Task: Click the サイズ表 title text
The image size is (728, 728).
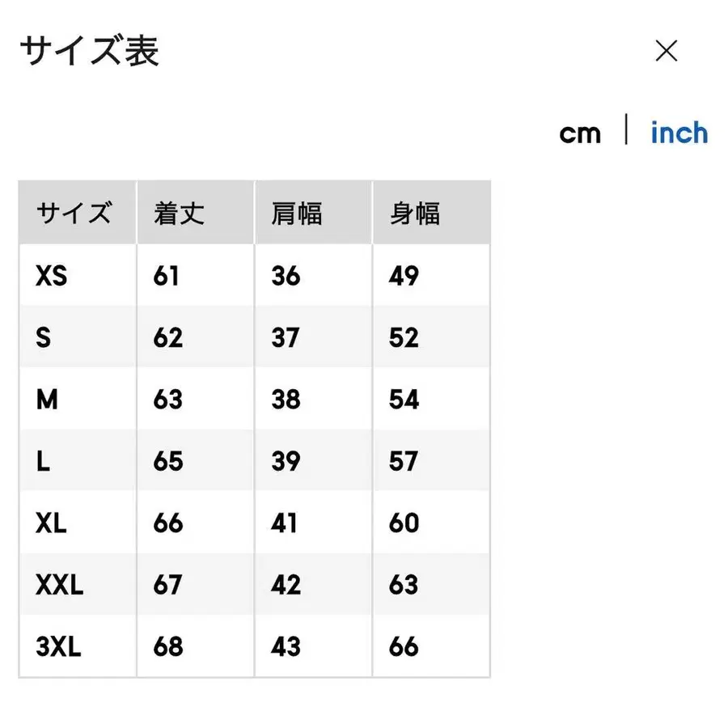Action: (89, 51)
